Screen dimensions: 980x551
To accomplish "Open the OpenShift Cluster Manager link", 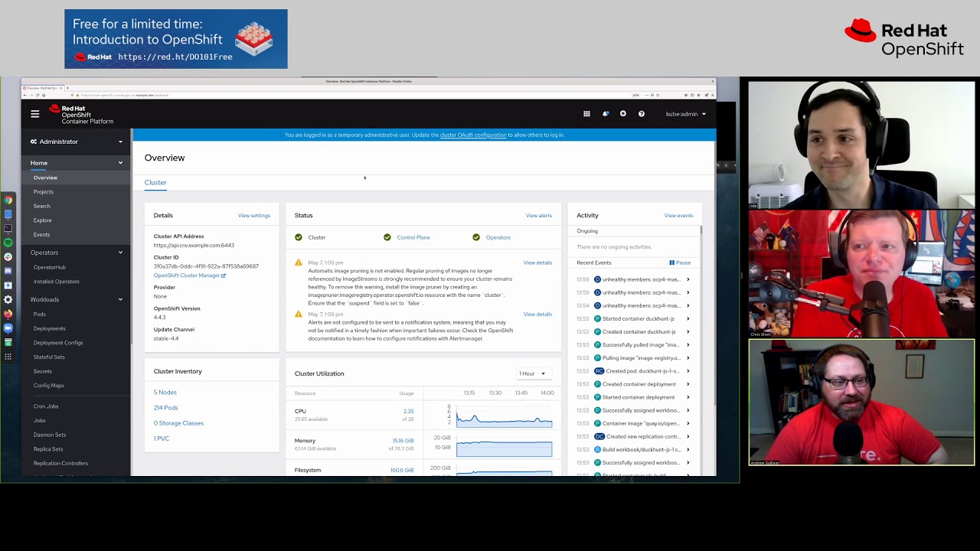I will point(190,275).
